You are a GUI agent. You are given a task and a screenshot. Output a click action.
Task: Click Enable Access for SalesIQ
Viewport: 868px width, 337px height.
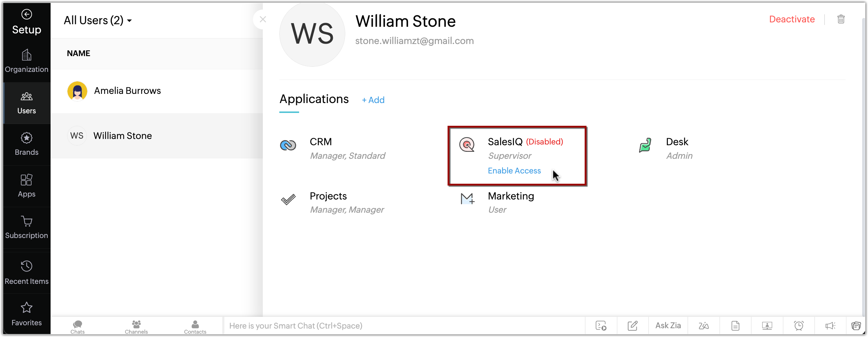(514, 171)
